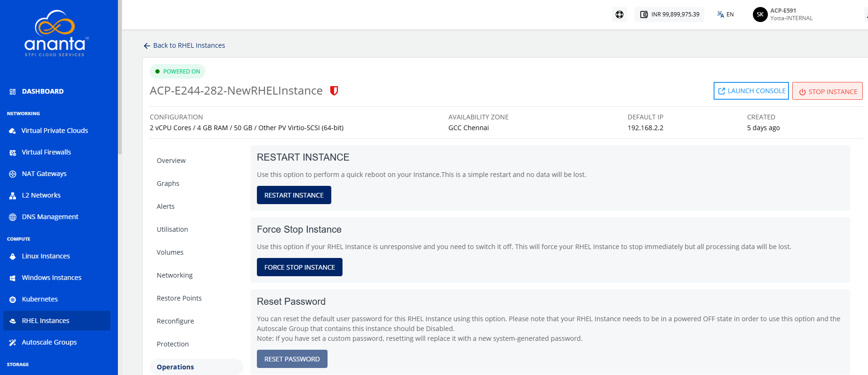Click the POWERED ON status badge

coord(177,72)
